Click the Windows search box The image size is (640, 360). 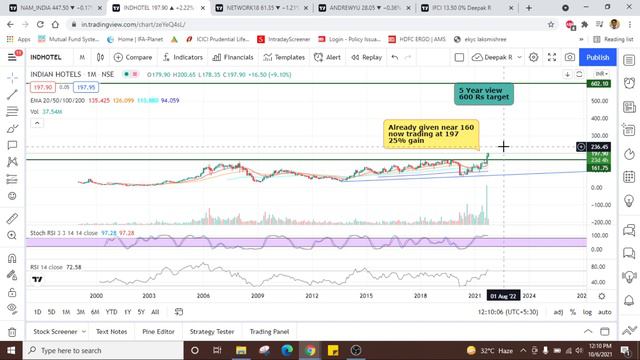coord(103,350)
